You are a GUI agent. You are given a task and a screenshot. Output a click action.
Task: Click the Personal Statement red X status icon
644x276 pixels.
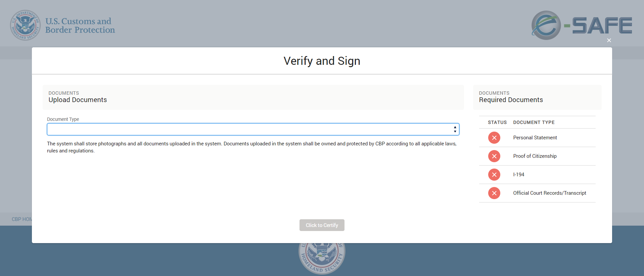click(494, 138)
